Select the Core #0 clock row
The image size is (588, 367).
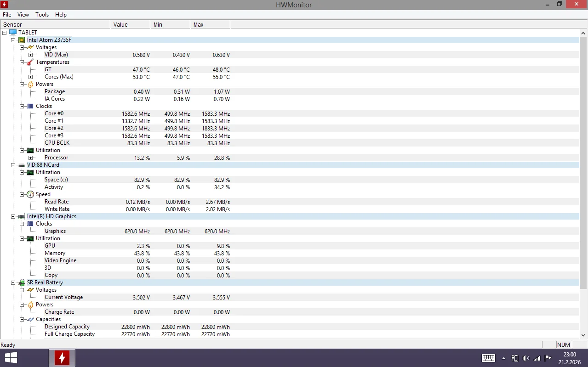290,113
